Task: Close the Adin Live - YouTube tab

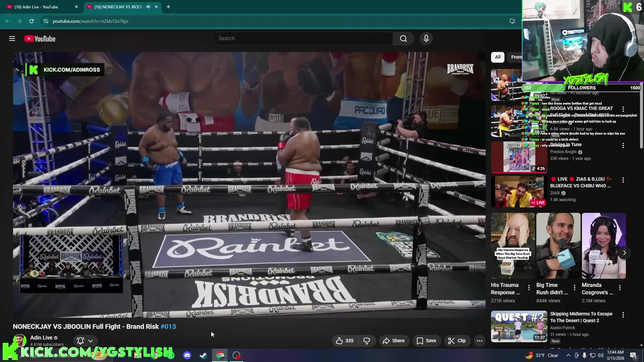Action: point(76,7)
